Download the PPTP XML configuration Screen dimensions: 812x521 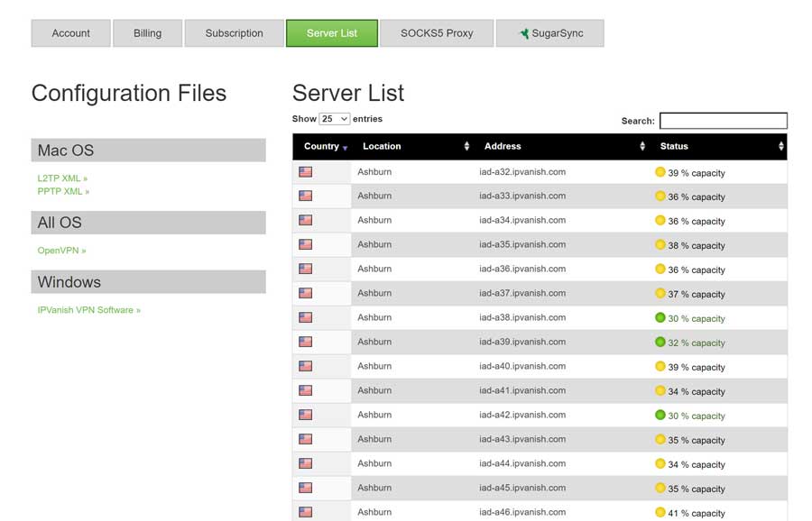(x=63, y=191)
